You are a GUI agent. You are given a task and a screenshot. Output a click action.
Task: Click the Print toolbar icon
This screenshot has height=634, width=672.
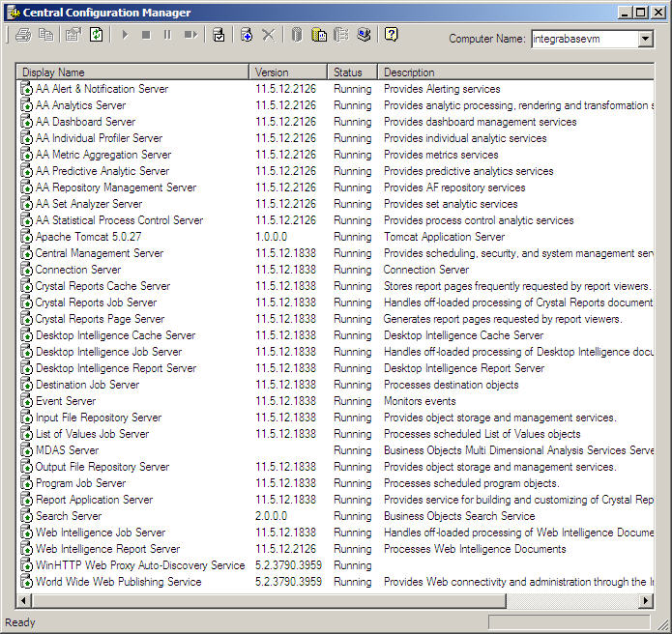[23, 35]
